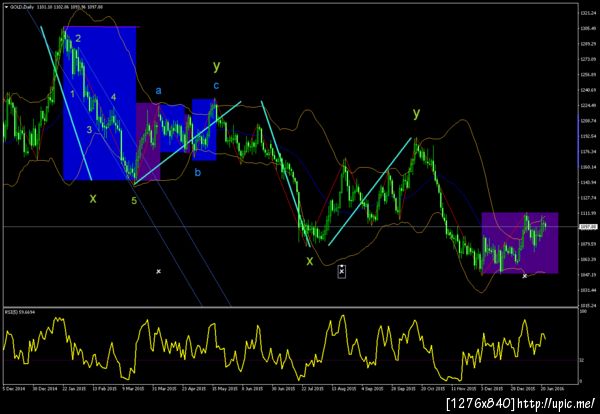Click the 22 Jul 2015 date on the time axis

tap(312, 388)
